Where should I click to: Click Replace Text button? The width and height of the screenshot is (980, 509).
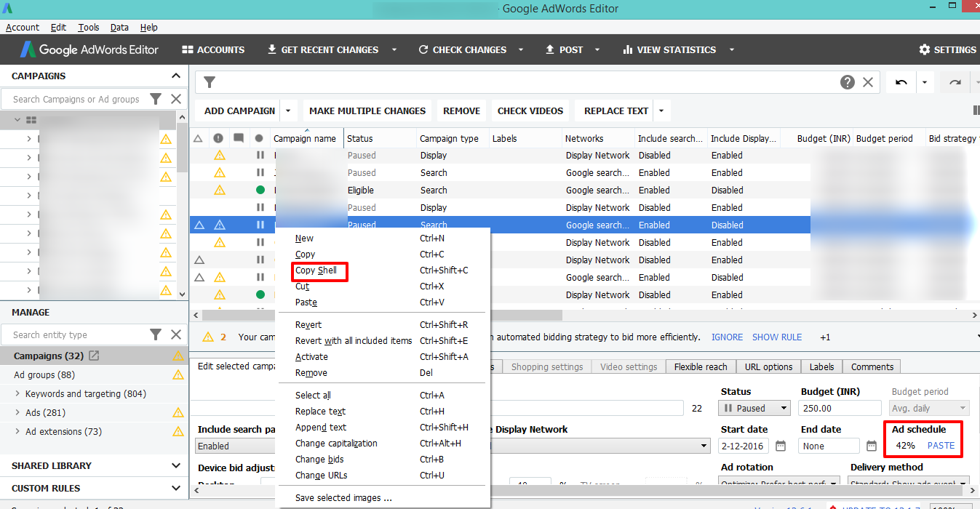pos(616,111)
